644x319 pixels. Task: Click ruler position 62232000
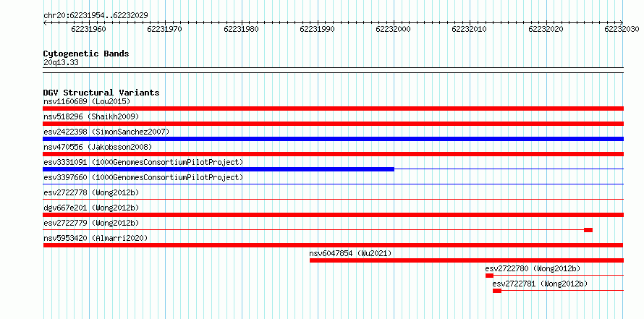393,29
